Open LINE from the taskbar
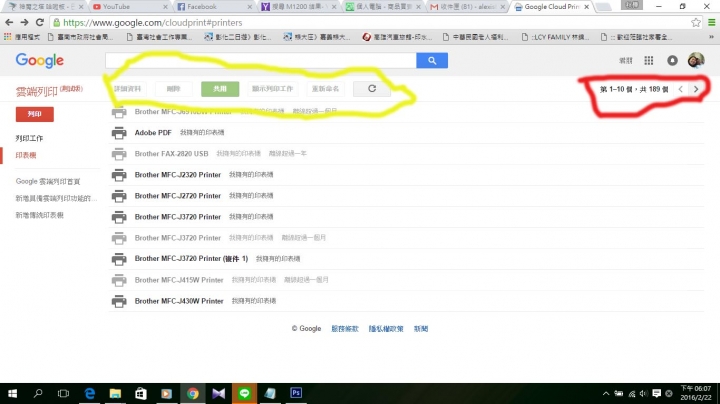 (244, 393)
